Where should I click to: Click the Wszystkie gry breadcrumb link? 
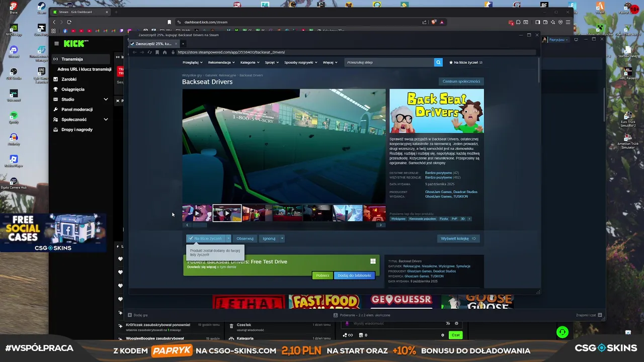pyautogui.click(x=192, y=75)
